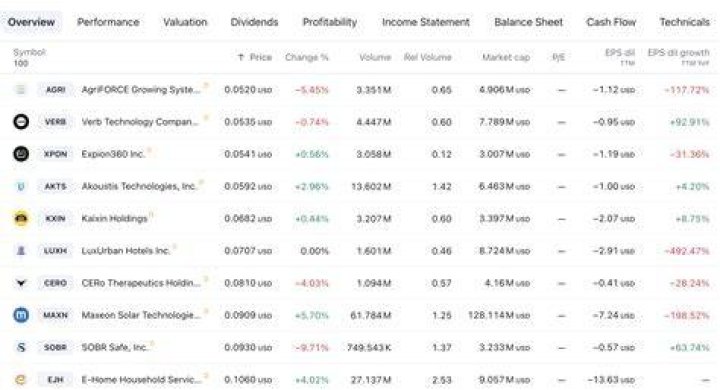Click MAXN market cap 128.114M USD
720x390 pixels.
(x=499, y=315)
